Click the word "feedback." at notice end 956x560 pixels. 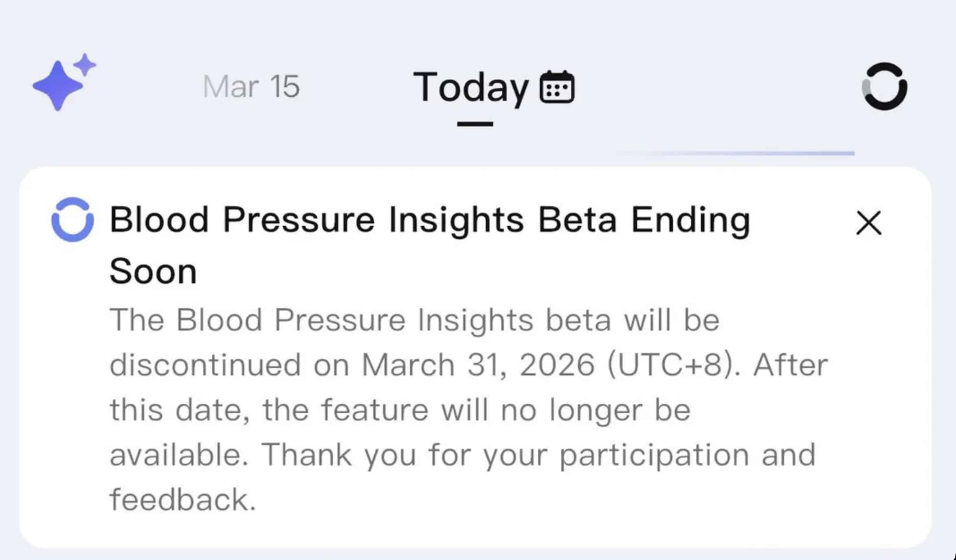183,500
